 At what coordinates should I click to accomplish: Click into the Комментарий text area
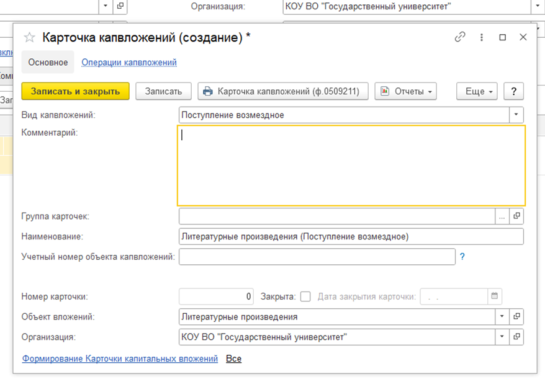351,166
